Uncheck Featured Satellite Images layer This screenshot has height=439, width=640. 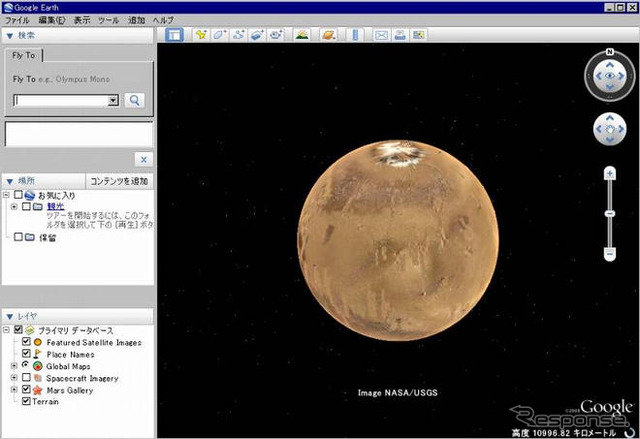click(x=26, y=341)
